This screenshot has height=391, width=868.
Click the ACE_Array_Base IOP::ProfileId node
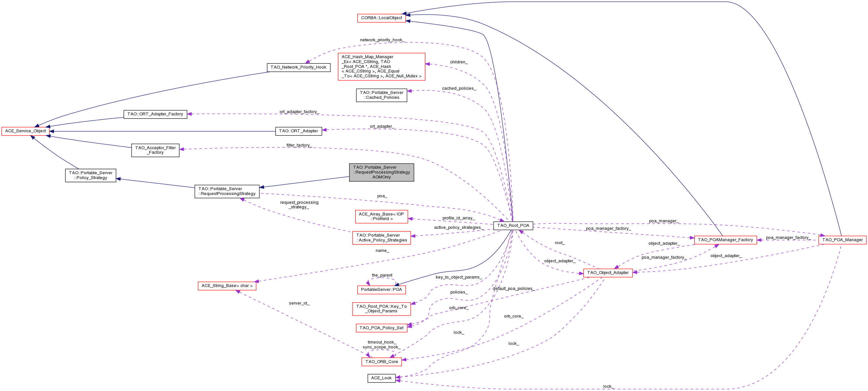(x=381, y=216)
